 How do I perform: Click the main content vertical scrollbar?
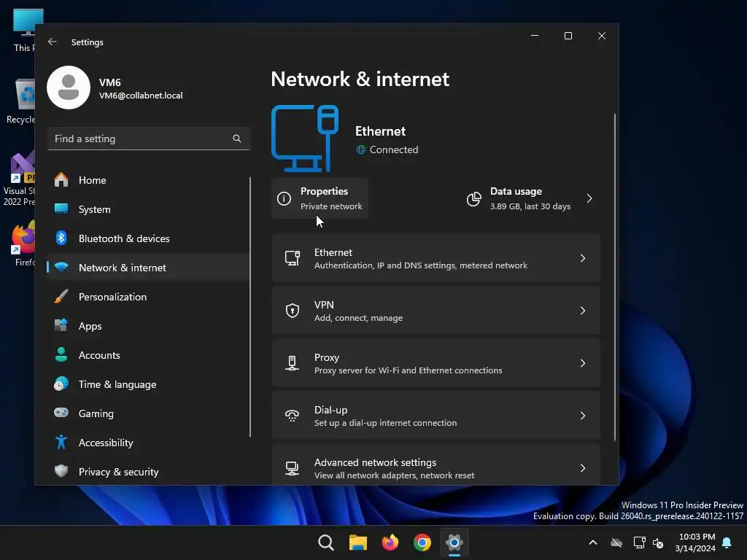[x=614, y=276]
